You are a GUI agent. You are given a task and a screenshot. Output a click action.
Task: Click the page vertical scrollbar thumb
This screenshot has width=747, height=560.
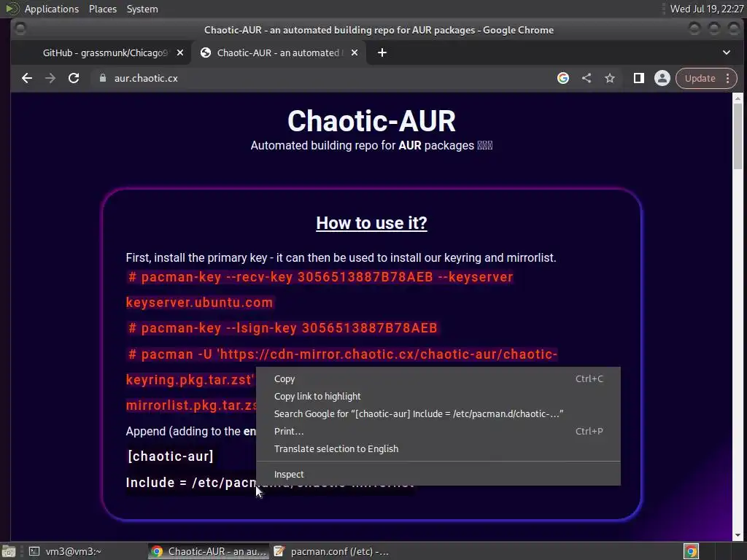point(738,136)
